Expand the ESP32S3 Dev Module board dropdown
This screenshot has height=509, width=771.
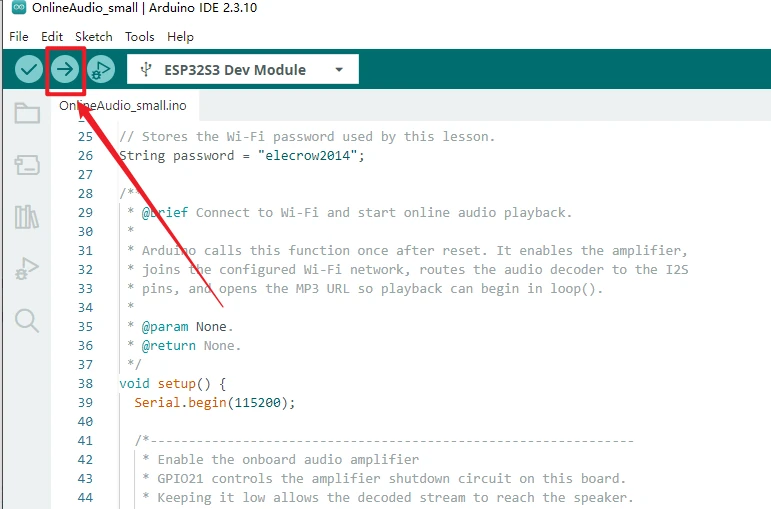[242, 69]
